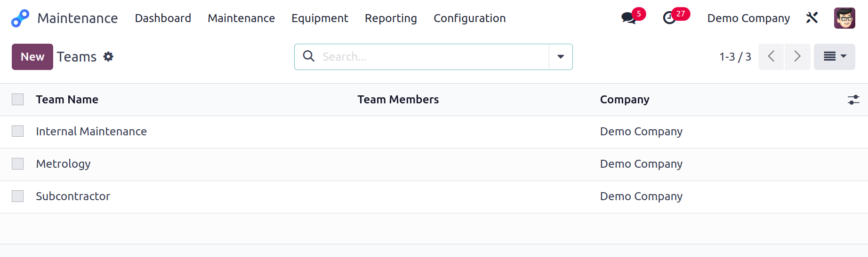
Task: Tick the select-all header checkbox
Action: 18,100
